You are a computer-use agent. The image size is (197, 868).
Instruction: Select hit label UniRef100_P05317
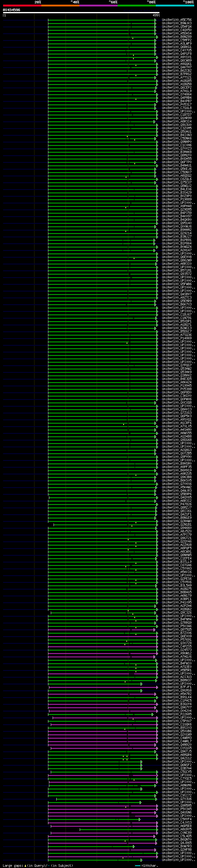click(177, 104)
